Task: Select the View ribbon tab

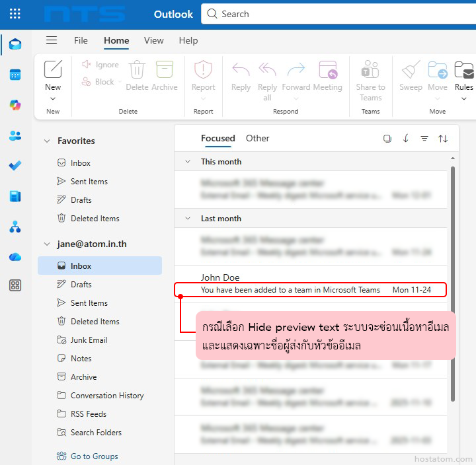Action: tap(154, 40)
